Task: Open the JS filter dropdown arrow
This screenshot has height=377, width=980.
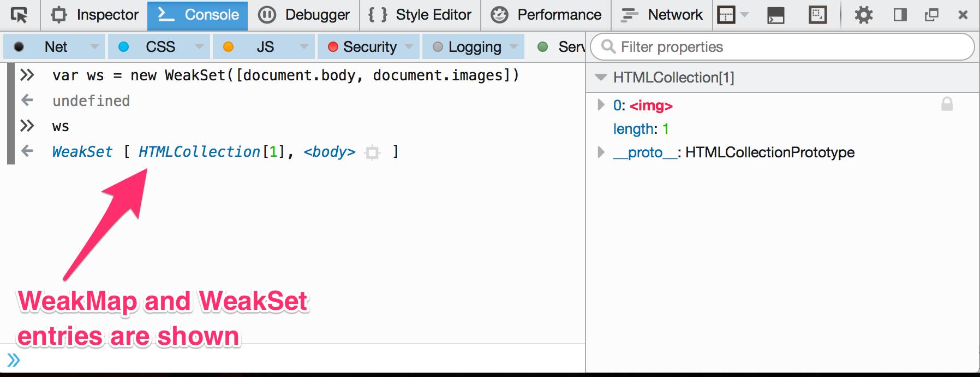Action: click(304, 47)
